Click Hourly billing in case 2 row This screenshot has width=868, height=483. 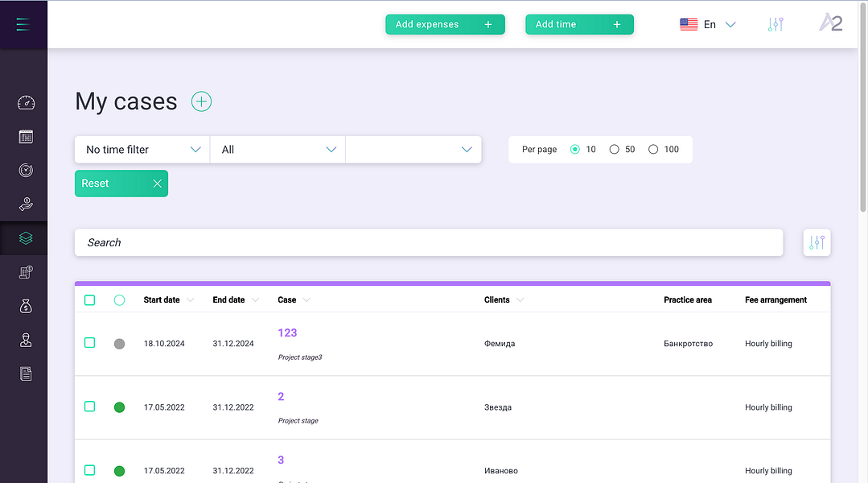pos(769,407)
